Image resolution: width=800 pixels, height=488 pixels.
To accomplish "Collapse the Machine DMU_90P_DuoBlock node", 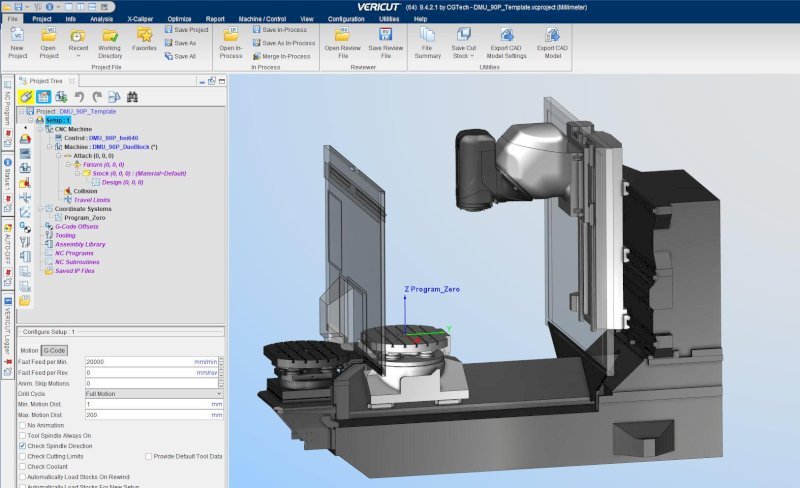I will (x=49, y=147).
